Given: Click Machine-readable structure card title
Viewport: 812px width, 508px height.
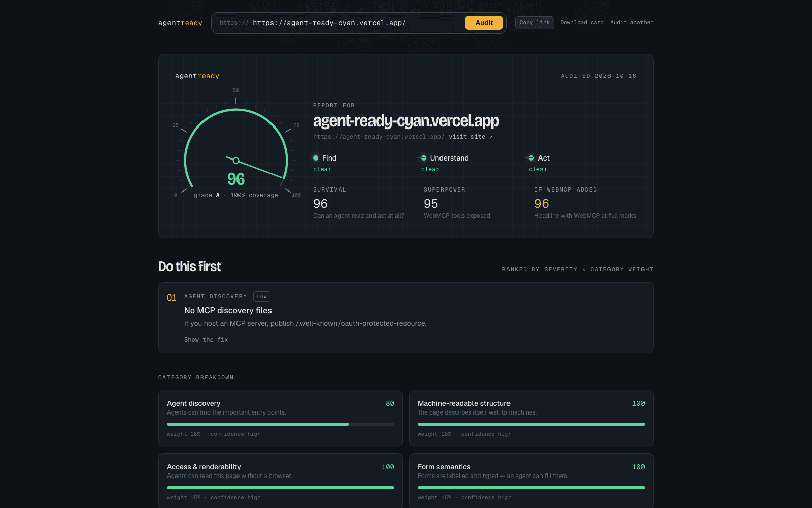Looking at the screenshot, I should (464, 403).
